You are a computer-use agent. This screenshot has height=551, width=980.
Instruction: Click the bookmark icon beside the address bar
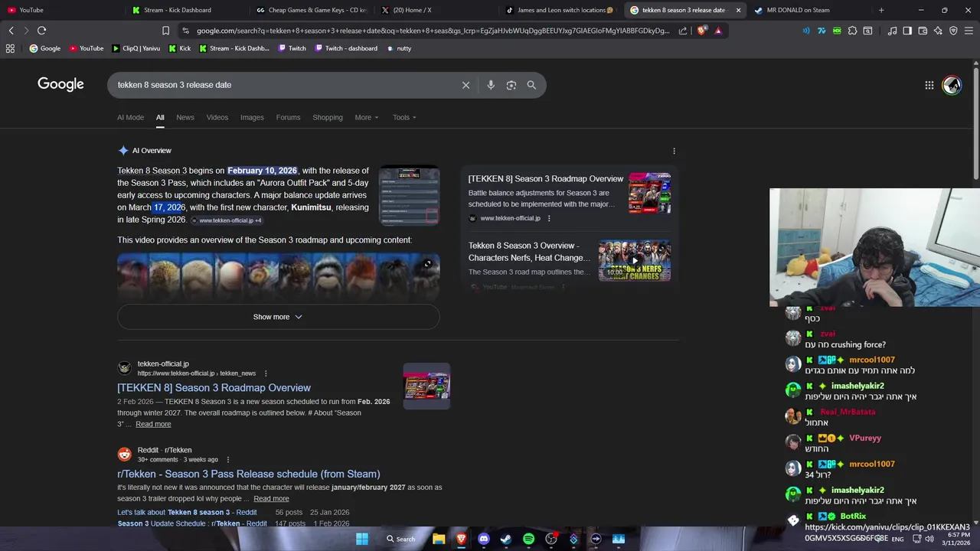click(x=165, y=31)
